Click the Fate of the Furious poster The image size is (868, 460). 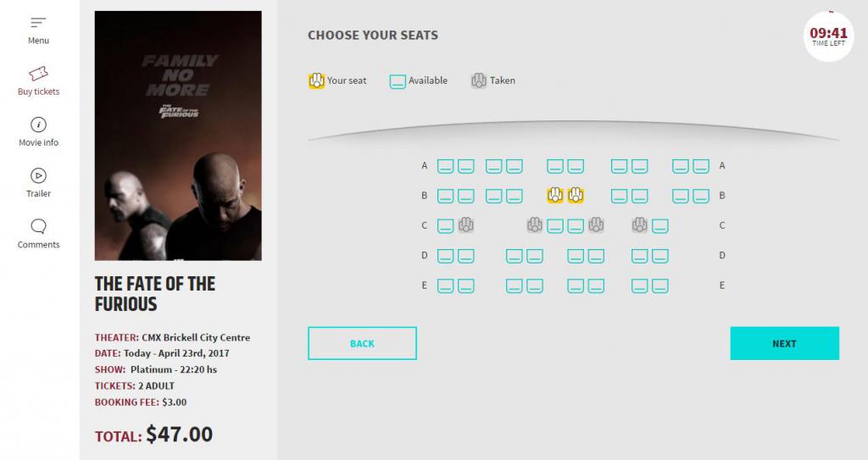tap(178, 136)
